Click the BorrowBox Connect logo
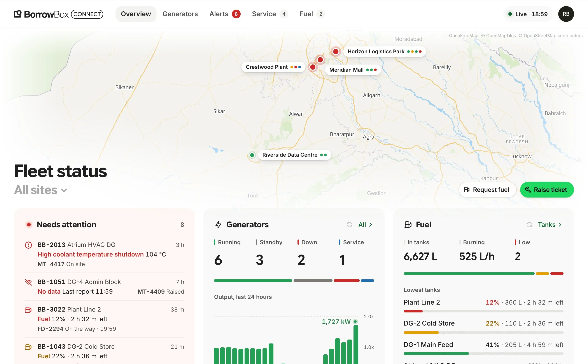Viewport: 588px width, 364px height. click(59, 14)
